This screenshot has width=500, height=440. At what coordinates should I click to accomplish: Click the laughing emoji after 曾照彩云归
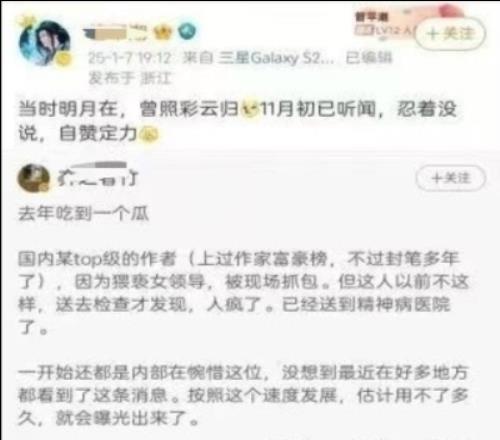click(x=250, y=109)
